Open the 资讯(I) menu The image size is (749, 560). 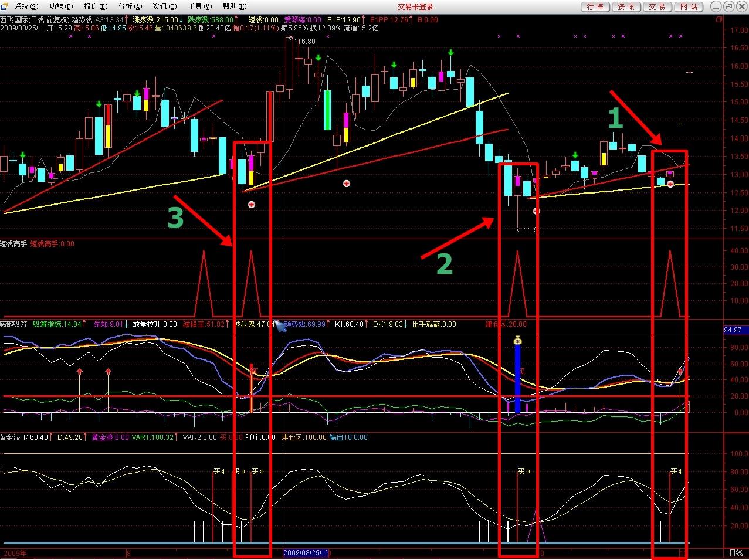click(x=165, y=6)
